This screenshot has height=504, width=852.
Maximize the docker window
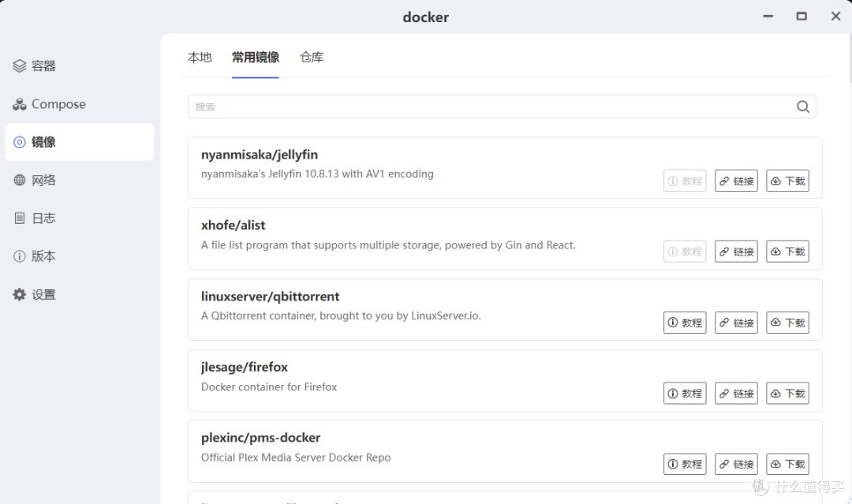coord(802,17)
